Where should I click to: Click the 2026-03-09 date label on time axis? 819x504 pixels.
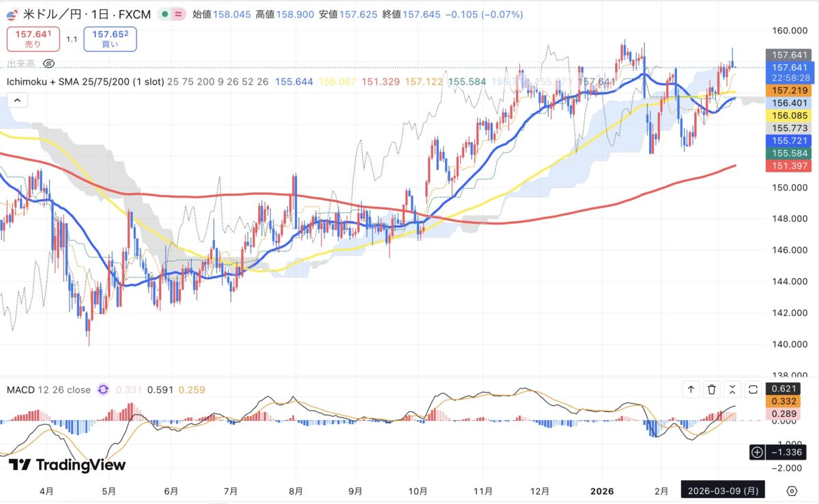pos(723,491)
